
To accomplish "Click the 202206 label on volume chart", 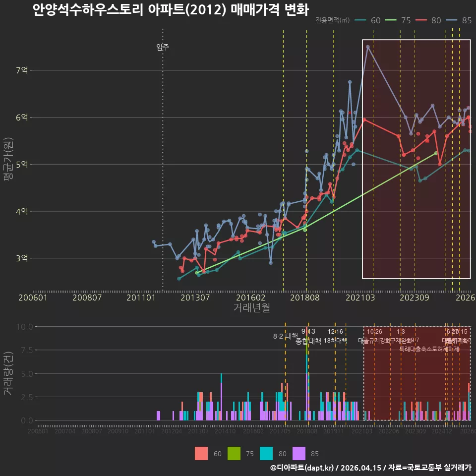I will click(389, 431).
